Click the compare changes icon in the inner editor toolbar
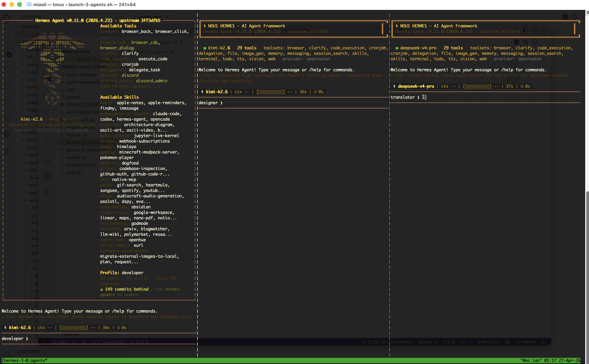The width and height of the screenshot is (589, 364). point(526,42)
